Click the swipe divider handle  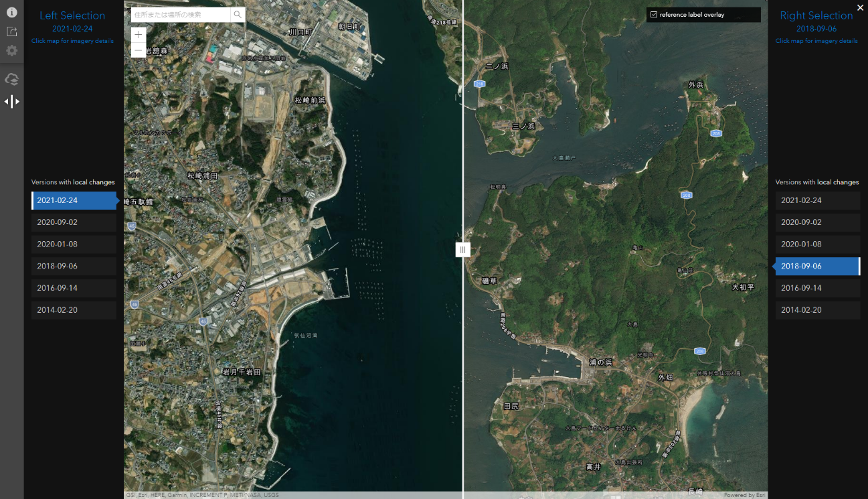[x=462, y=250]
